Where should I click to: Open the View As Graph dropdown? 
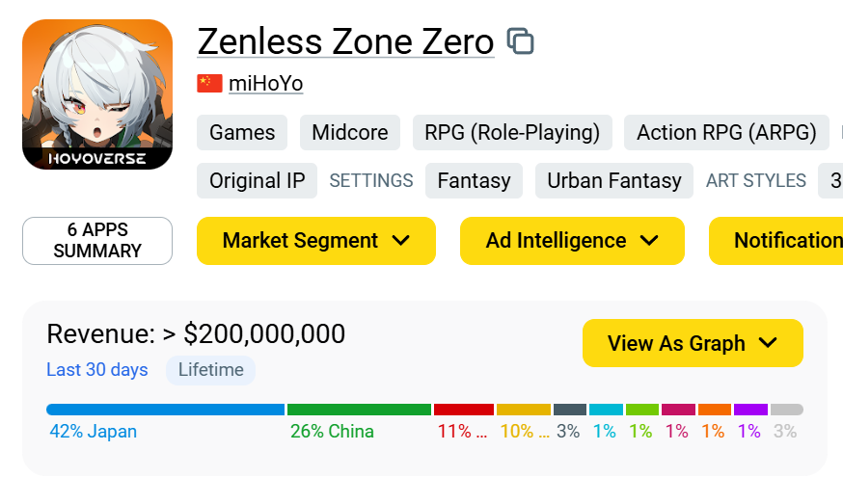click(x=693, y=343)
